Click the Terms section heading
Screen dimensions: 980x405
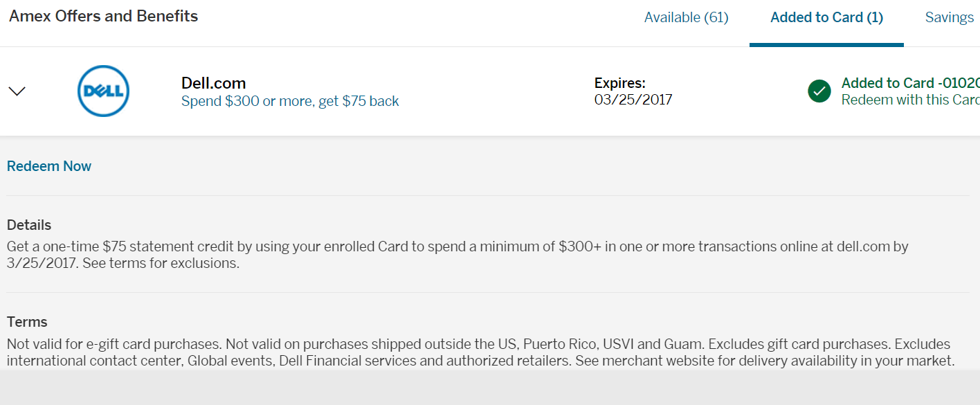(x=27, y=322)
